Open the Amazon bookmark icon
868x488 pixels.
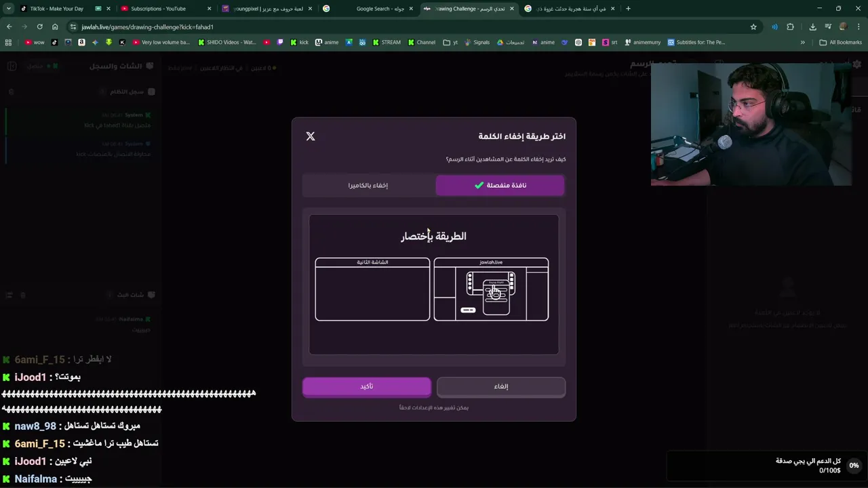click(x=81, y=42)
